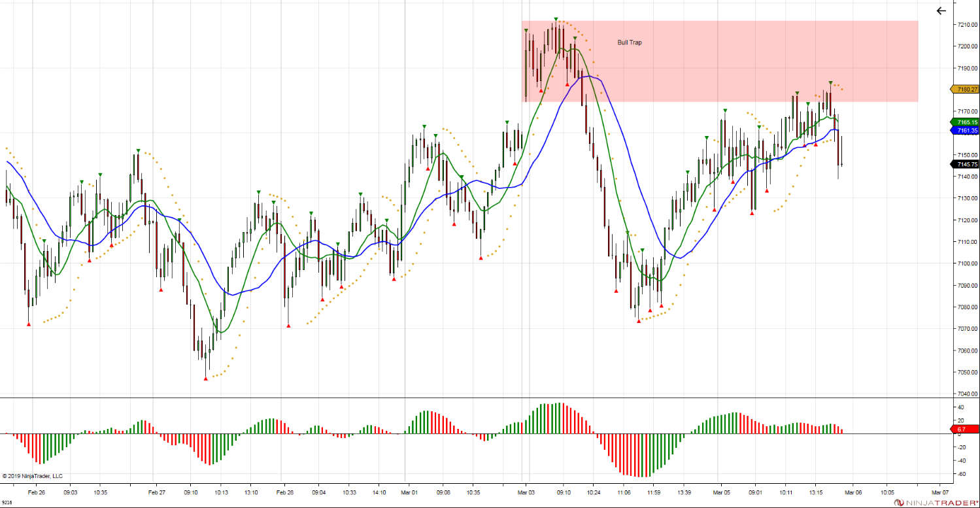The image size is (980, 508).
Task: Click the 7190.00 price axis label
Action: (967, 68)
